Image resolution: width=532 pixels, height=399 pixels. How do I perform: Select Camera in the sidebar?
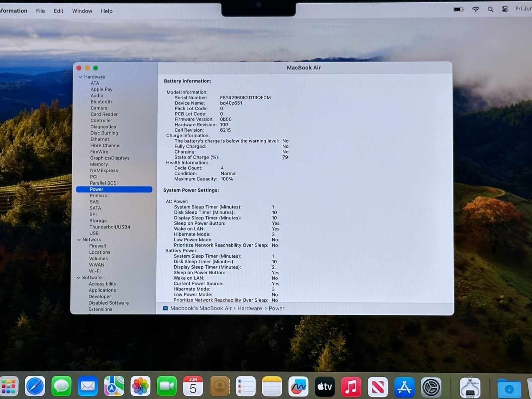tap(99, 108)
